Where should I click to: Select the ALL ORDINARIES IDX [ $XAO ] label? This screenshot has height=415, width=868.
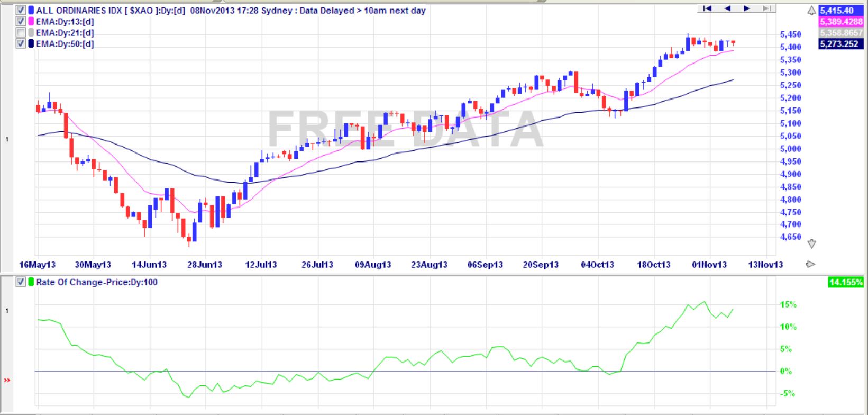pyautogui.click(x=98, y=11)
